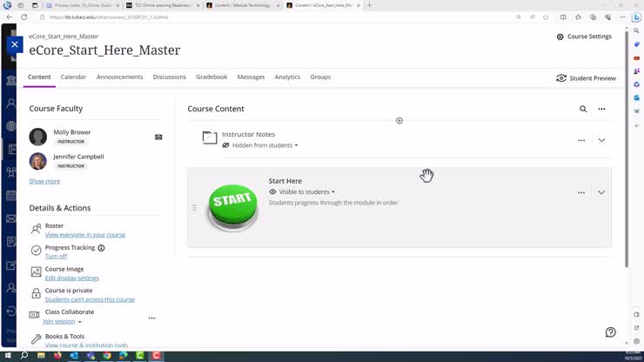This screenshot has height=362, width=644.
Task: Open Windows taskbar search
Action: 24,355
